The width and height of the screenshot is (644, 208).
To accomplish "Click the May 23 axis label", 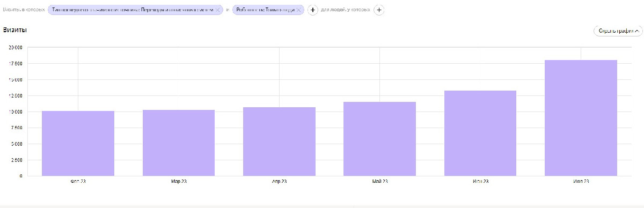I will (x=379, y=182).
